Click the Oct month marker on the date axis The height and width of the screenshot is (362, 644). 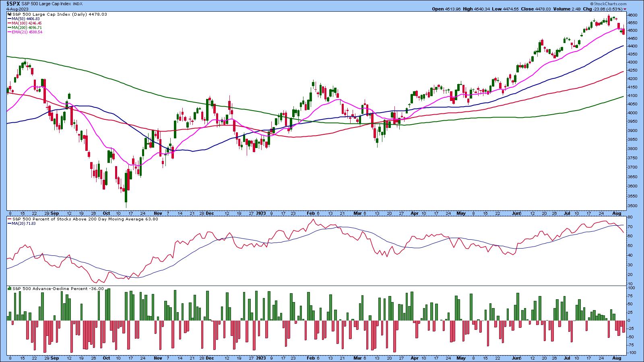pos(107,213)
